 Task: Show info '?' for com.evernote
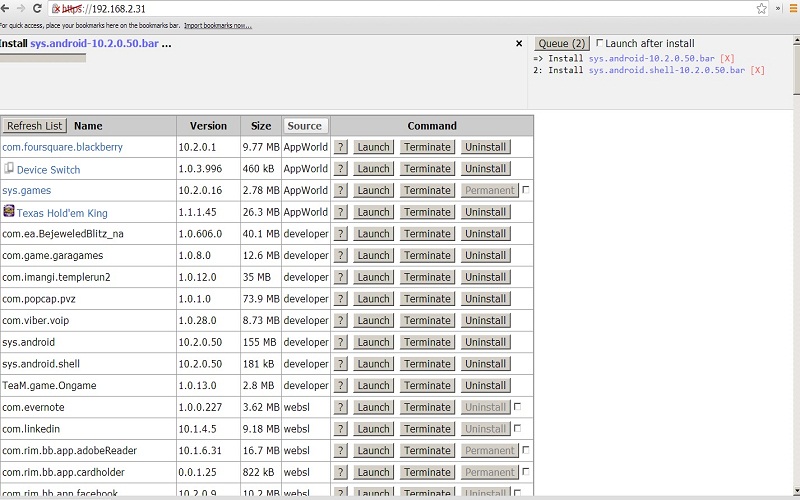pos(340,407)
